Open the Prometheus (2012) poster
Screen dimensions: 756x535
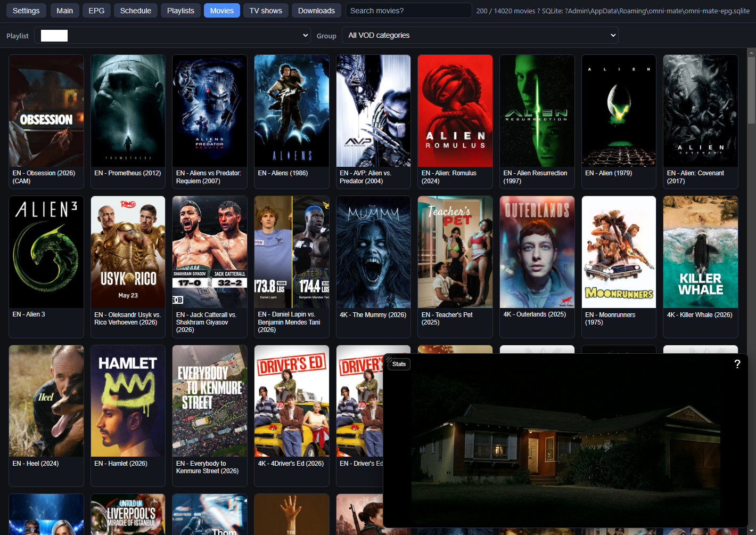click(128, 111)
